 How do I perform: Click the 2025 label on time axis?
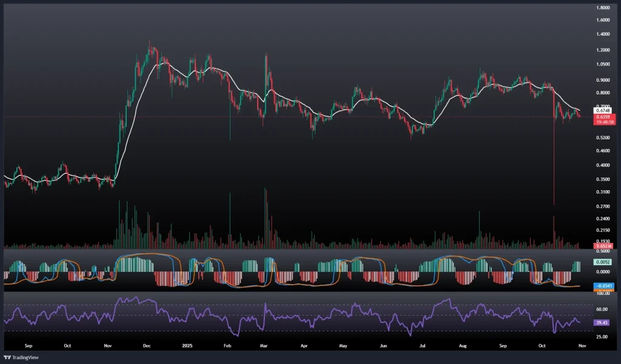(x=187, y=345)
